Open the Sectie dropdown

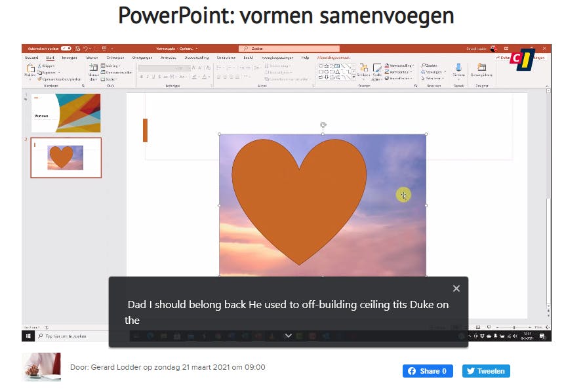(109, 79)
